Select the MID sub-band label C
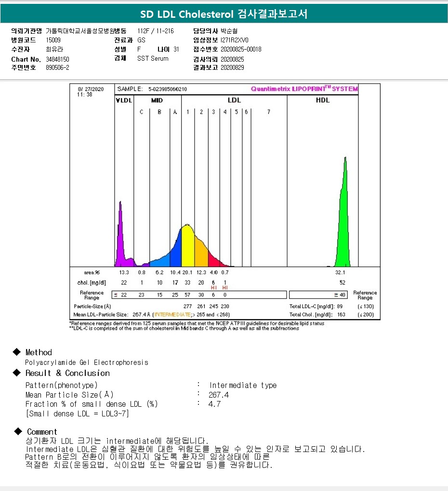 142,112
